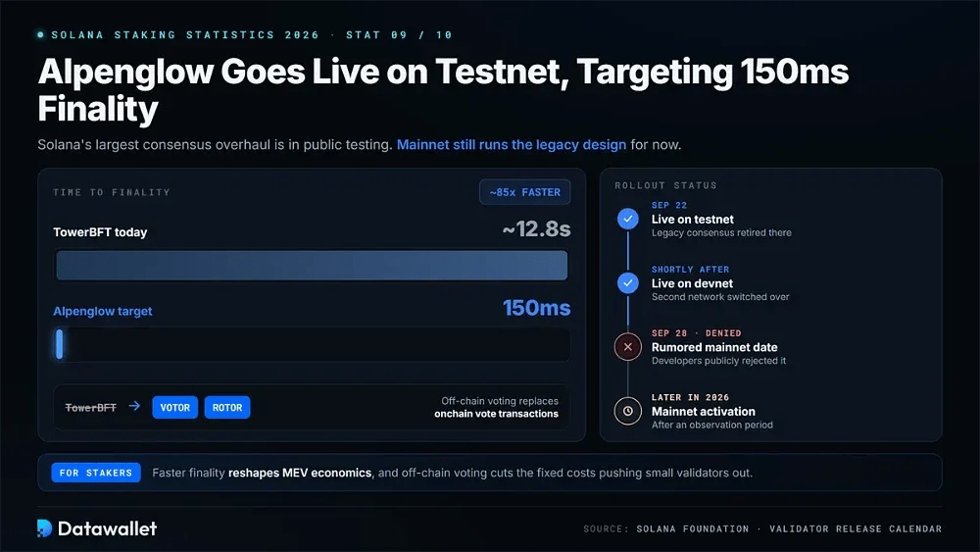This screenshot has width=980, height=552.
Task: Click the Live on testnet text
Action: point(693,220)
